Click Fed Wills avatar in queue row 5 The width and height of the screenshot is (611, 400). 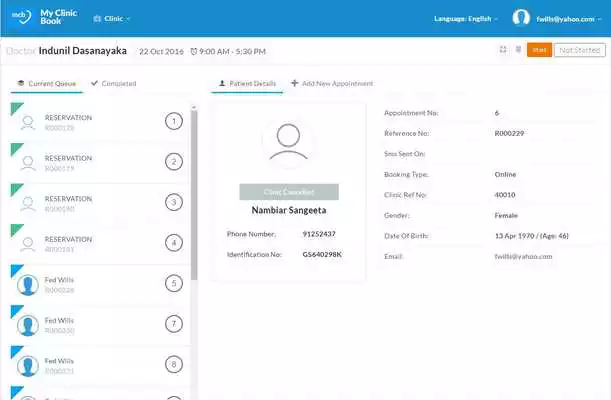click(x=28, y=285)
